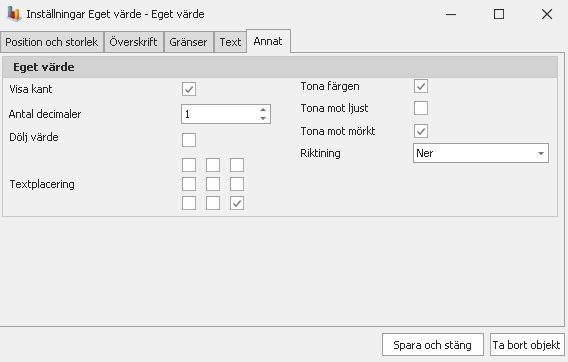Decrease Antal decimaler with down arrow

pos(263,118)
